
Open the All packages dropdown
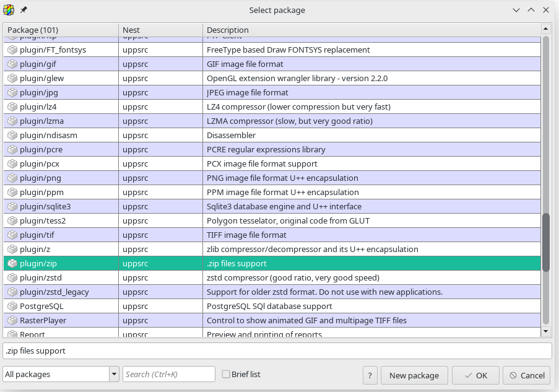tap(114, 374)
